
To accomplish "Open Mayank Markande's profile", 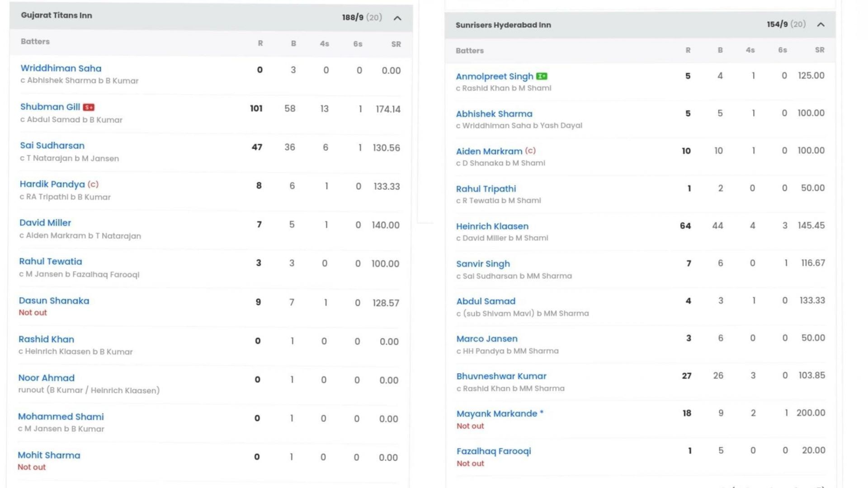I will click(x=496, y=414).
